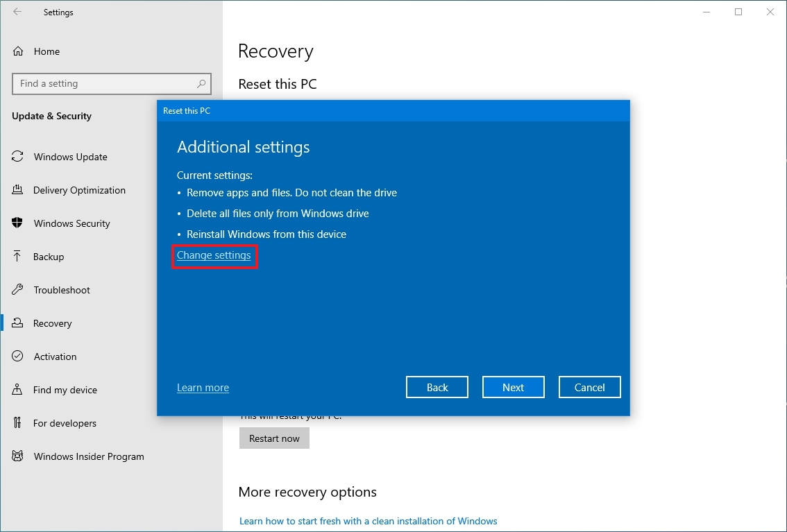Viewport: 787px width, 532px height.
Task: Click the search magnifier icon
Action: (x=201, y=84)
